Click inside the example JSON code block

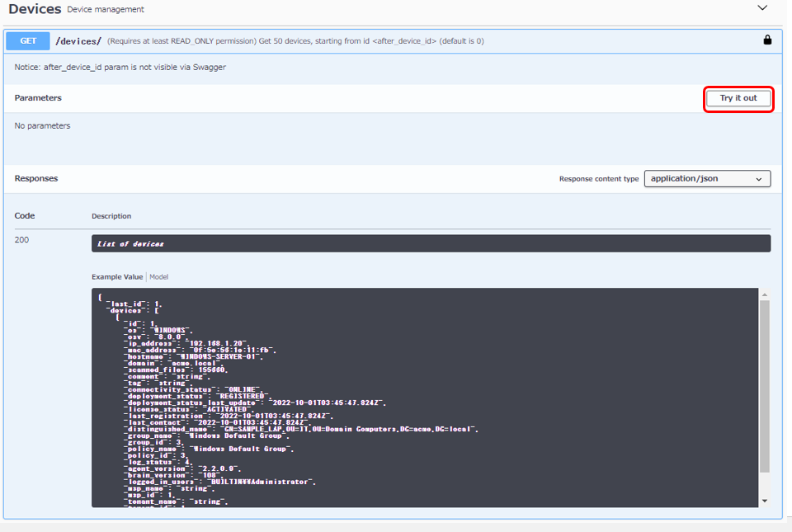click(x=412, y=396)
